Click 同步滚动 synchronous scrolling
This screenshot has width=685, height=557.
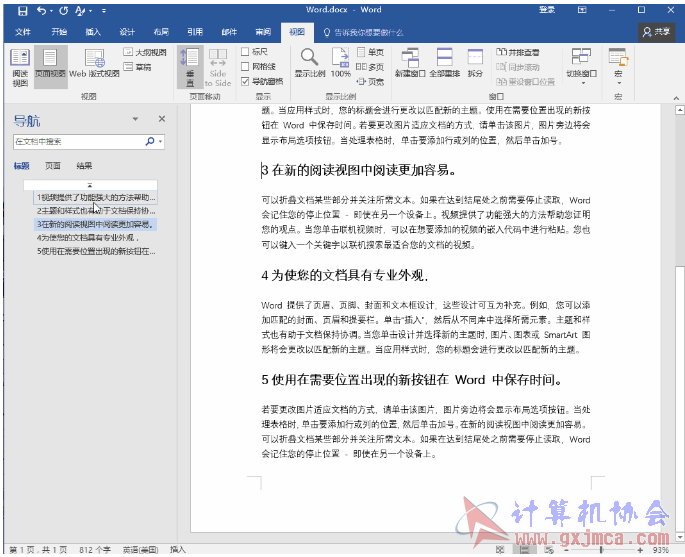518,67
